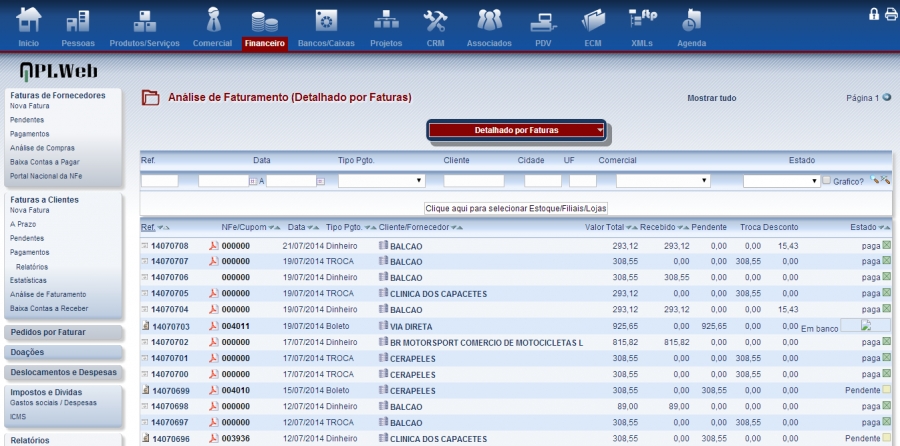Open PDF icon for invoice 14070708

[214, 246]
